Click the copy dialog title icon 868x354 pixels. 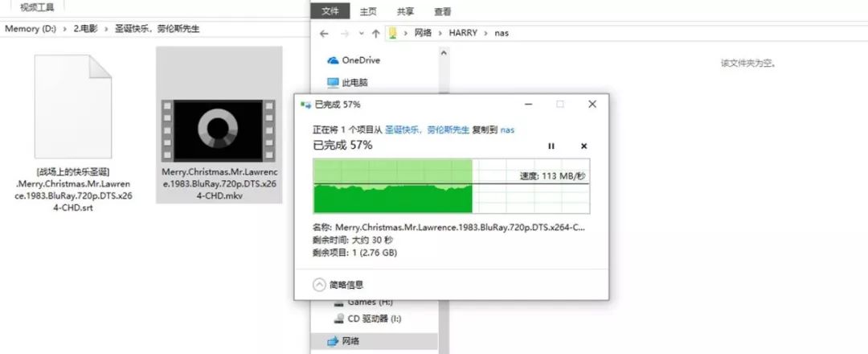(x=305, y=104)
